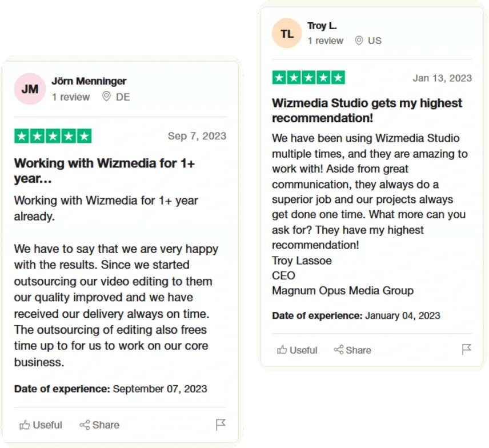Click the Sep 7, 2023 date
489x448 pixels.
[197, 136]
